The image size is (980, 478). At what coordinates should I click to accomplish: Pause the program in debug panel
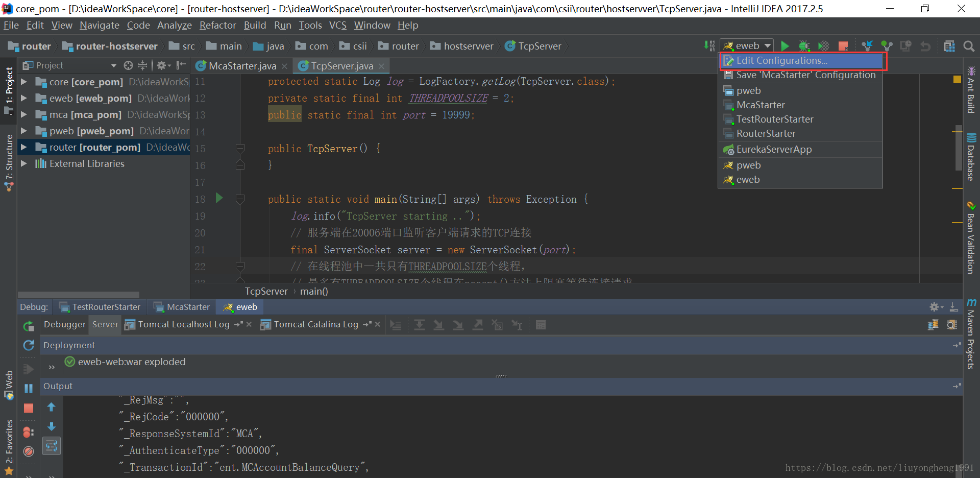[x=29, y=388]
